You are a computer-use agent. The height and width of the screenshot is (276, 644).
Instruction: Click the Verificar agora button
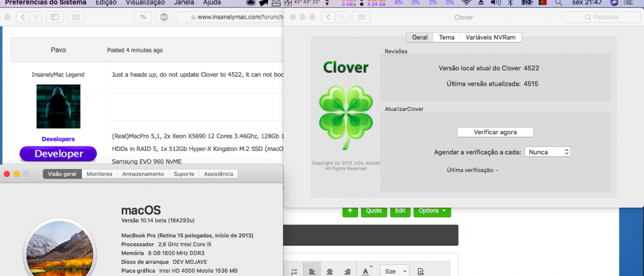(x=495, y=132)
